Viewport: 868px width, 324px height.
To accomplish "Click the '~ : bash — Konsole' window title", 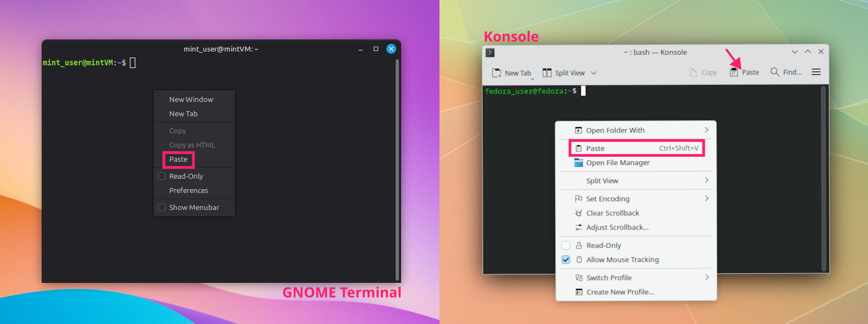I will [x=655, y=53].
